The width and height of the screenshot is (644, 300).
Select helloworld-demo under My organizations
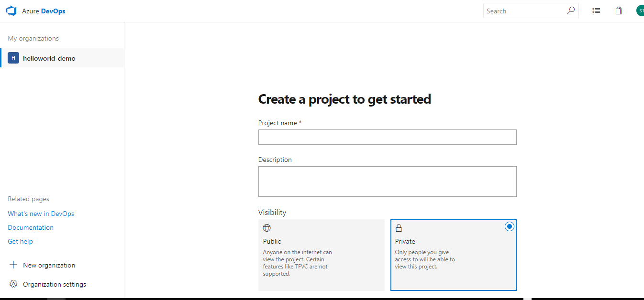coord(50,57)
